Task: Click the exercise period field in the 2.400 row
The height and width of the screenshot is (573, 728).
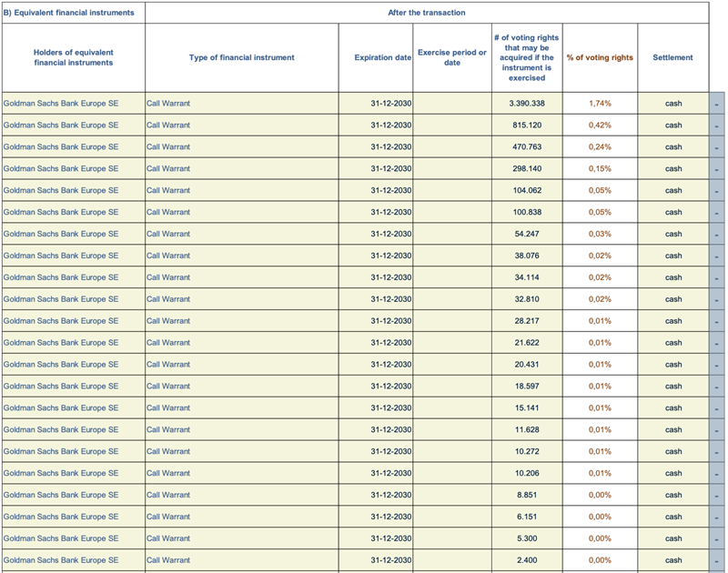Action: 452,560
